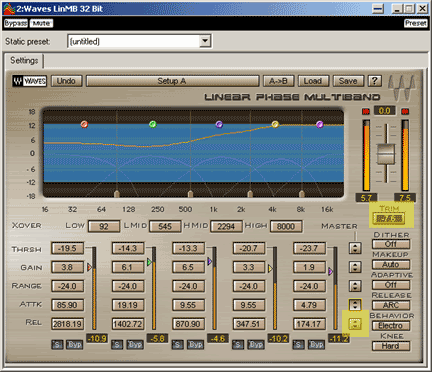
Task: Click the Waves logo button
Action: pyautogui.click(x=30, y=81)
